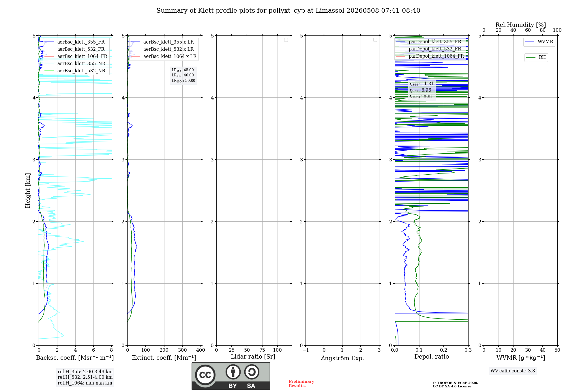The width and height of the screenshot is (577, 392).
Task: Click the CC BY SA 4.0 License text
Action: (x=453, y=387)
